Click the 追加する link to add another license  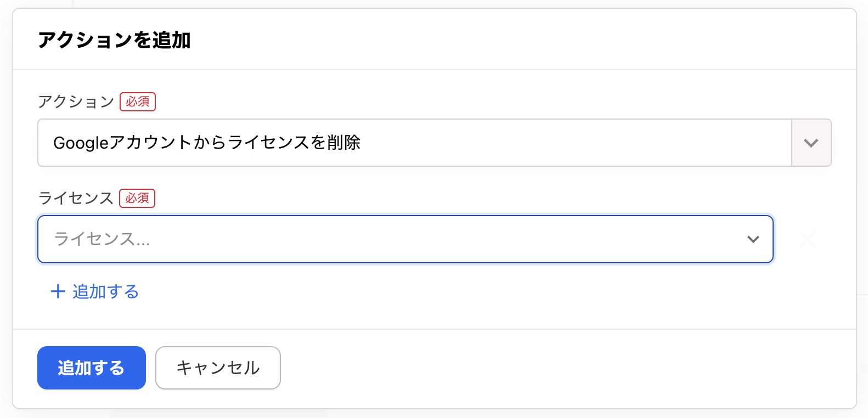click(105, 291)
